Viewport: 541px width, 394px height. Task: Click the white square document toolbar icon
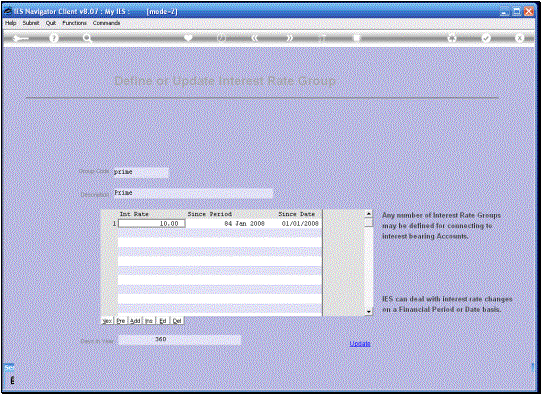(x=356, y=38)
